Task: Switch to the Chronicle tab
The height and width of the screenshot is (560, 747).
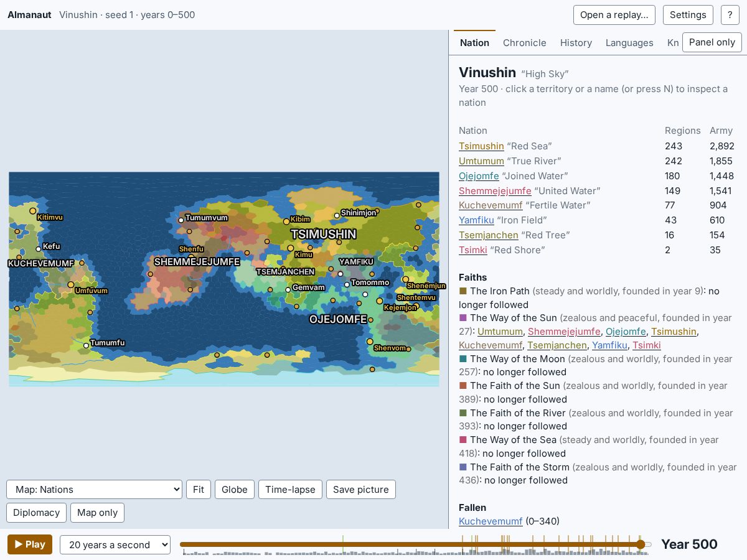Action: click(x=525, y=43)
